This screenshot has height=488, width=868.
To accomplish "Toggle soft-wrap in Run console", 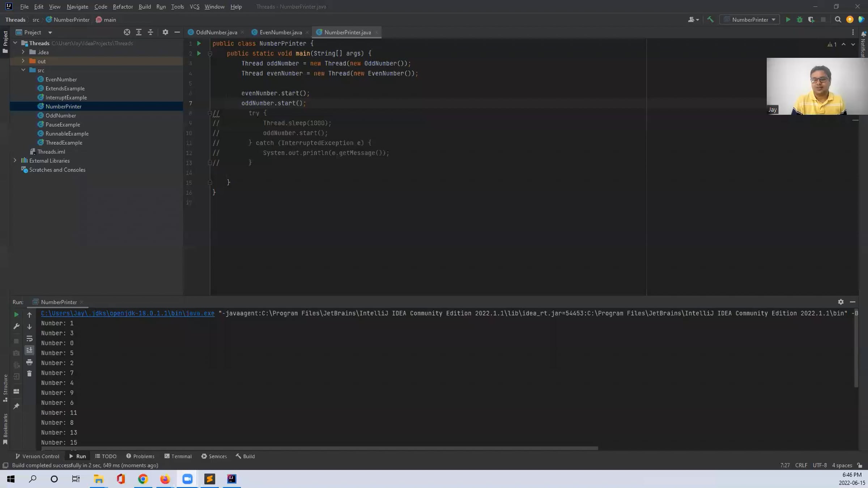I will click(29, 339).
